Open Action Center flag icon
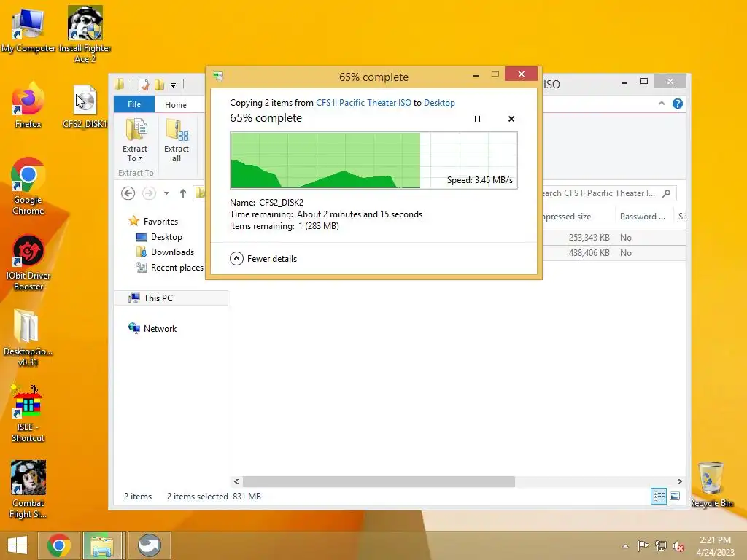 click(643, 546)
